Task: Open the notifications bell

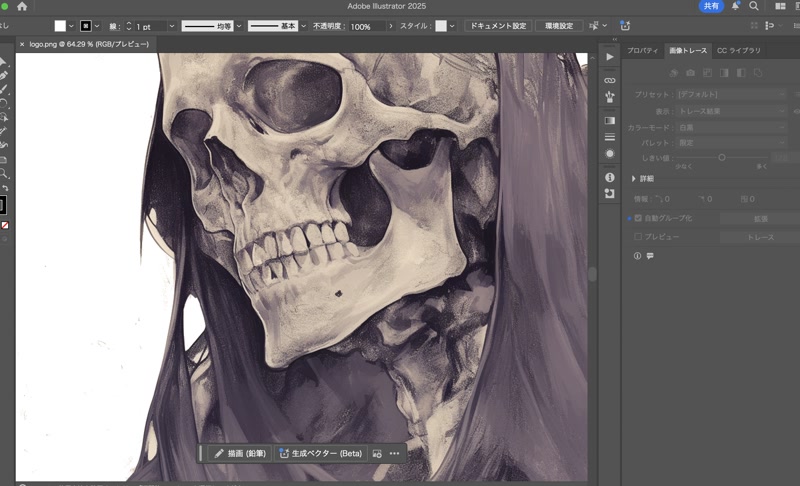Action: tap(735, 6)
